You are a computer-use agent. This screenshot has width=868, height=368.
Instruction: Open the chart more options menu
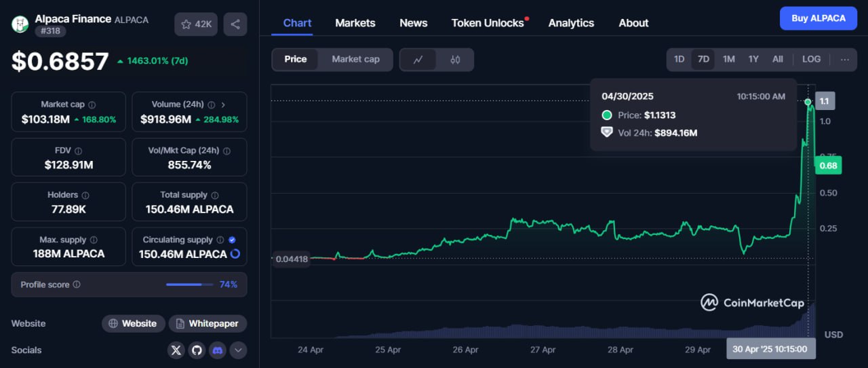(844, 59)
